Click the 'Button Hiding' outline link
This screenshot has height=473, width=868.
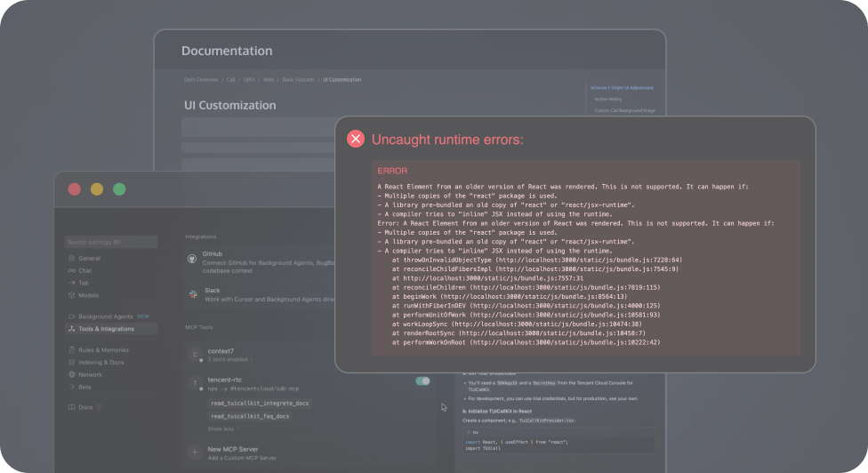pyautogui.click(x=609, y=99)
